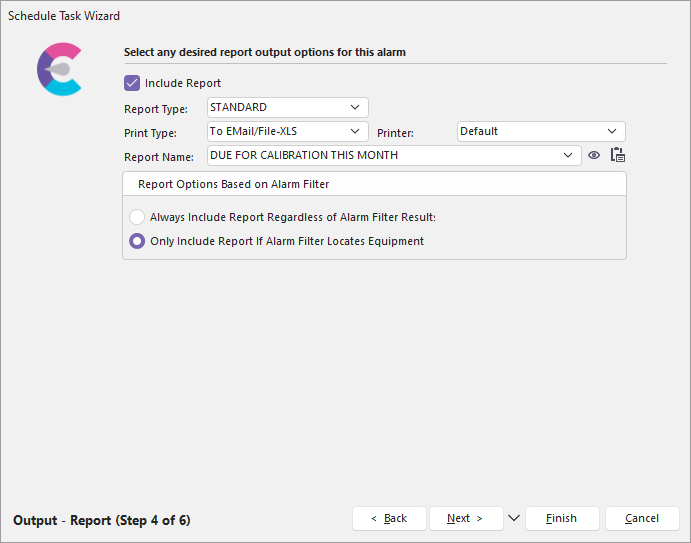Viewport: 691px width, 543px height.
Task: Click the eye preview icon beside Report Name
Action: (x=594, y=155)
